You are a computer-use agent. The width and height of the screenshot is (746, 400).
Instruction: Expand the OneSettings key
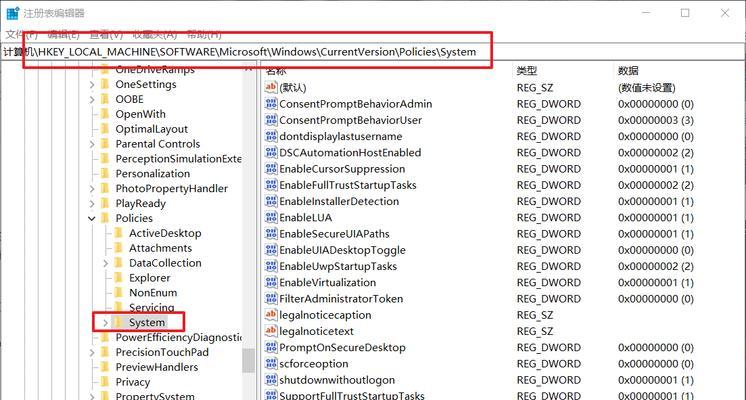(x=92, y=84)
